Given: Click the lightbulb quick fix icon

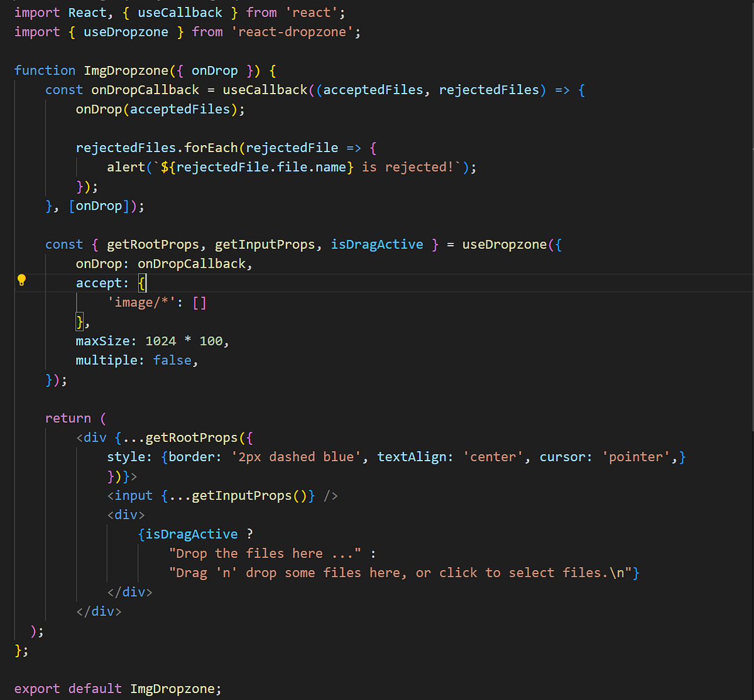Looking at the screenshot, I should 21,280.
